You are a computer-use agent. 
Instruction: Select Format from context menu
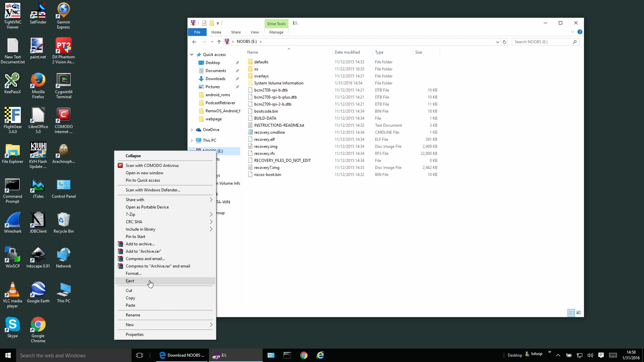point(134,273)
